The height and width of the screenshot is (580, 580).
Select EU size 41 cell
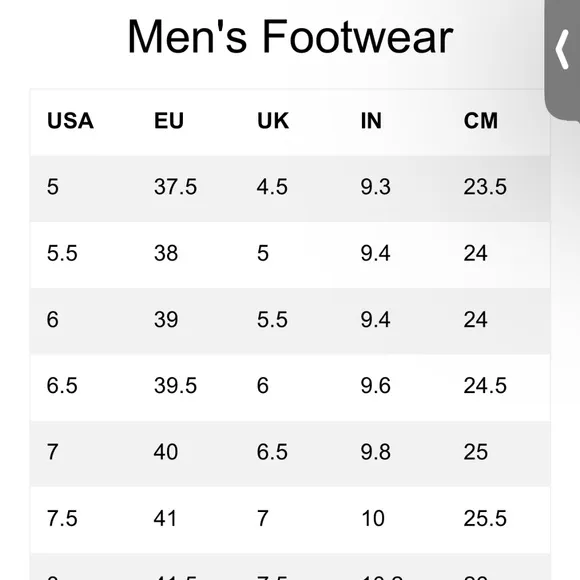point(165,518)
